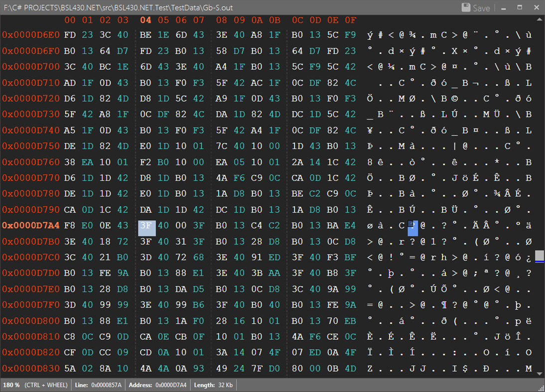545x392 pixels.
Task: Select address label 0x0000D750
Action: (x=31, y=146)
